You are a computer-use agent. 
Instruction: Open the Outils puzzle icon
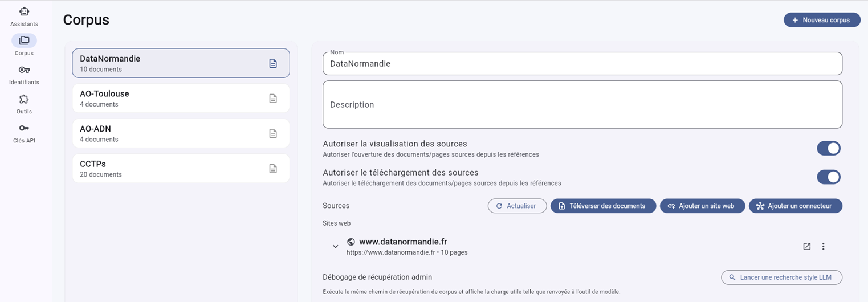pos(24,99)
